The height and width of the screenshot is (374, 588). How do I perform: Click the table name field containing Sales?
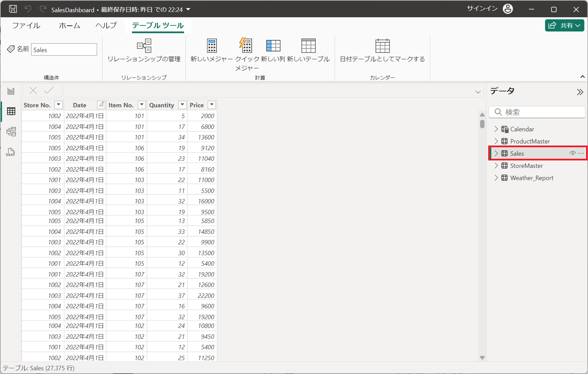(x=64, y=50)
